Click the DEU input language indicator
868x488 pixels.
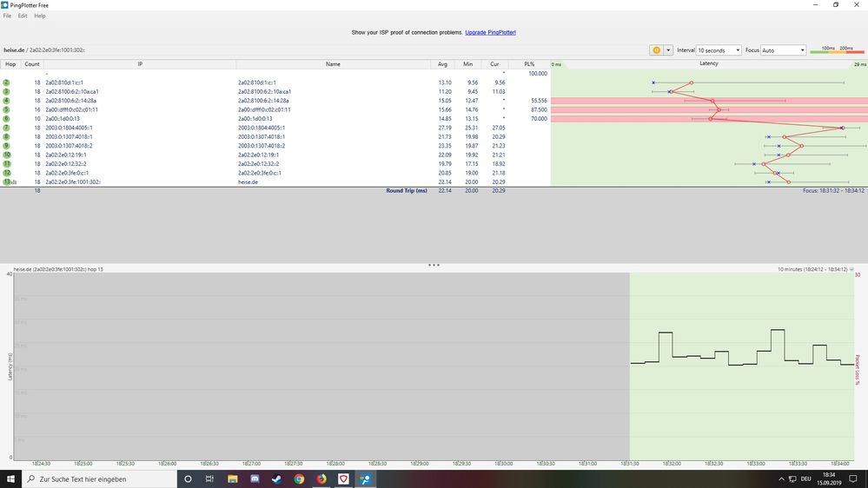[x=806, y=479]
